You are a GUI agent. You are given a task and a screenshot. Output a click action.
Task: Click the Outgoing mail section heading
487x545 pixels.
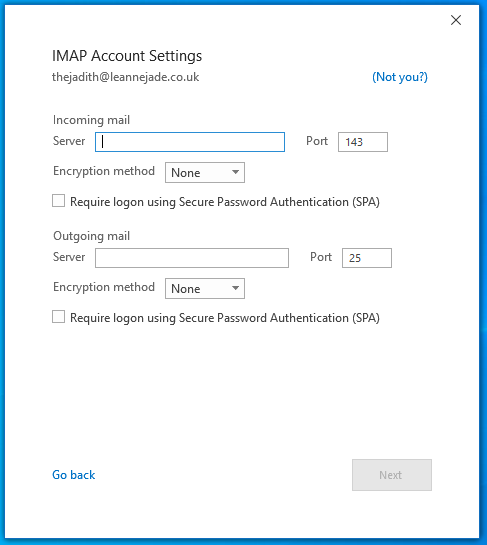click(x=91, y=236)
